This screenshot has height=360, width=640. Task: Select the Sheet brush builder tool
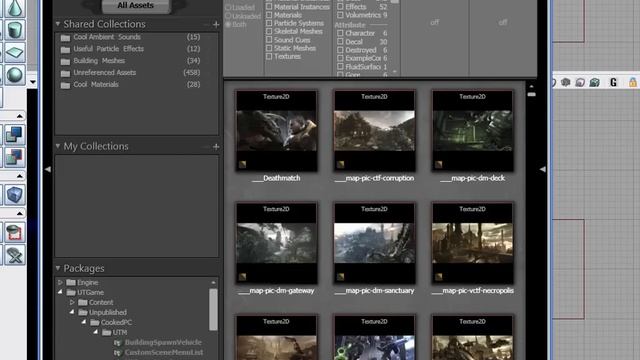point(15,52)
